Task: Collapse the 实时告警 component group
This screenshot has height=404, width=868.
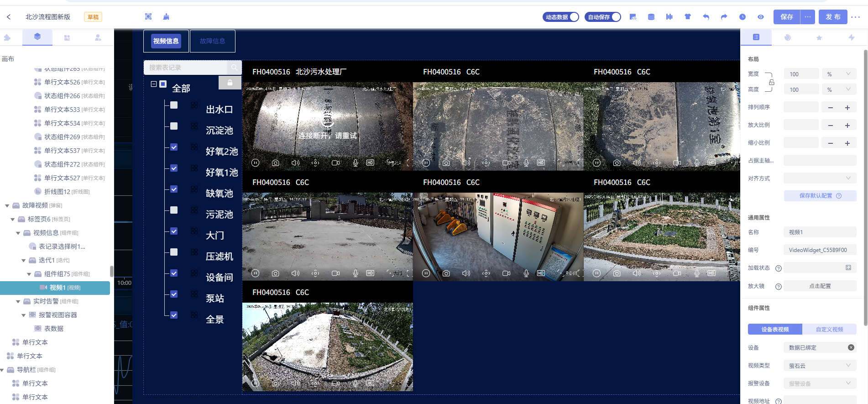Action: click(x=18, y=302)
